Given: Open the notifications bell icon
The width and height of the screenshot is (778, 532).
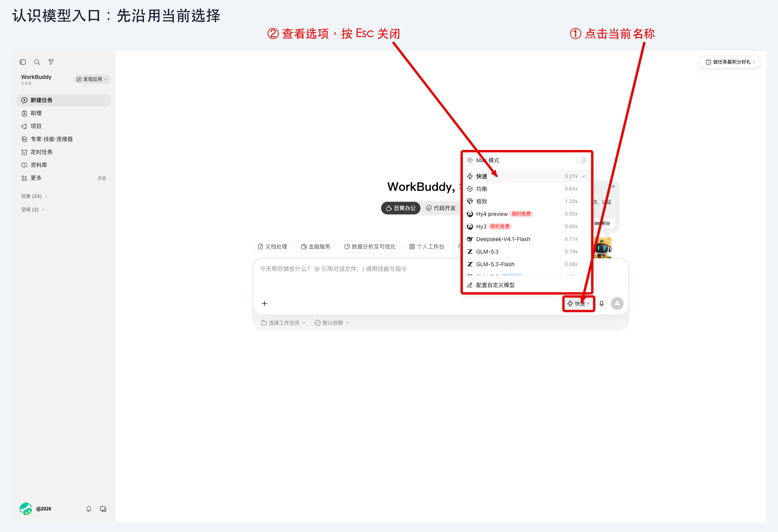Looking at the screenshot, I should tap(89, 509).
